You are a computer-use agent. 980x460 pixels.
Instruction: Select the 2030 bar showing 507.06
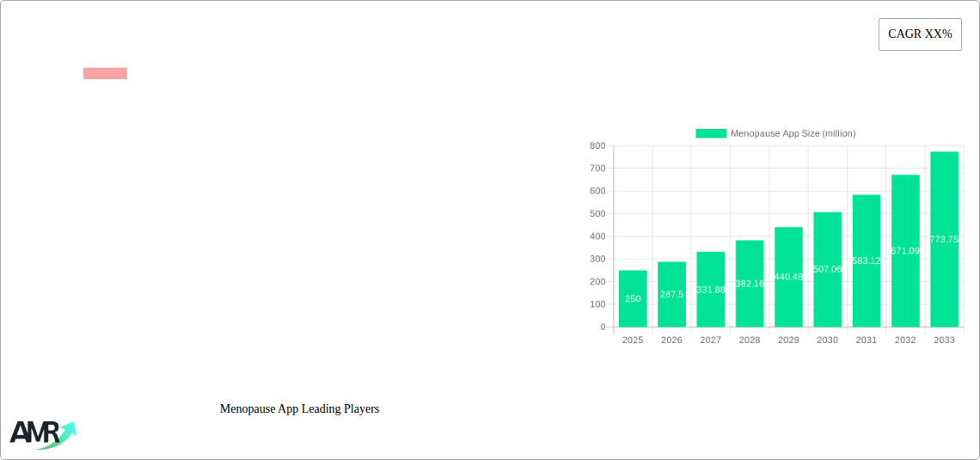pyautogui.click(x=828, y=269)
